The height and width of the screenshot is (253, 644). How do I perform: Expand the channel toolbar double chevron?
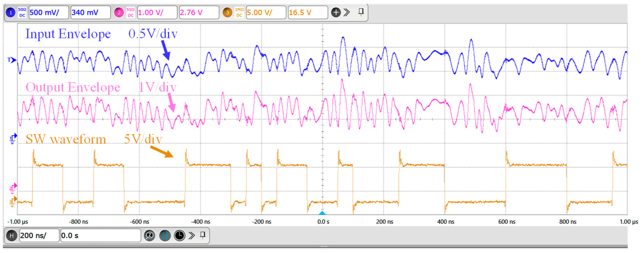347,12
